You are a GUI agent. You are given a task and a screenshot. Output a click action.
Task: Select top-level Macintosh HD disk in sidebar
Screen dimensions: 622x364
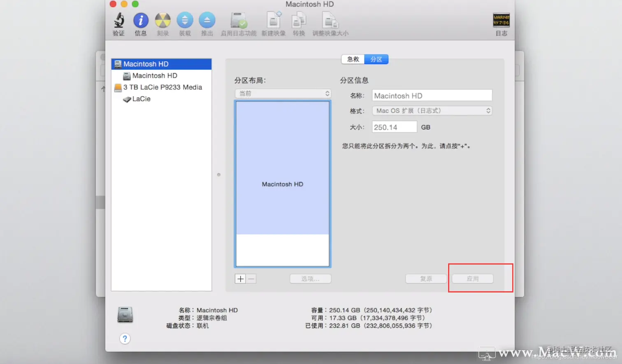point(161,64)
